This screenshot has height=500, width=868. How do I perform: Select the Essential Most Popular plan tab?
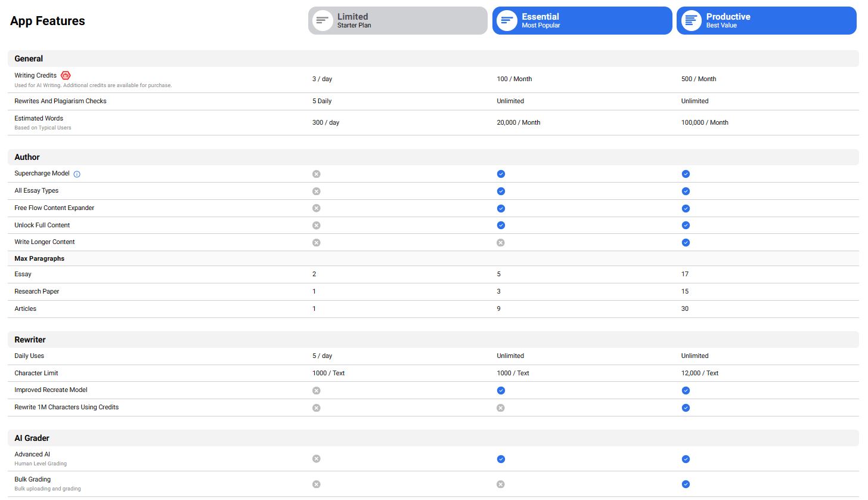point(582,21)
